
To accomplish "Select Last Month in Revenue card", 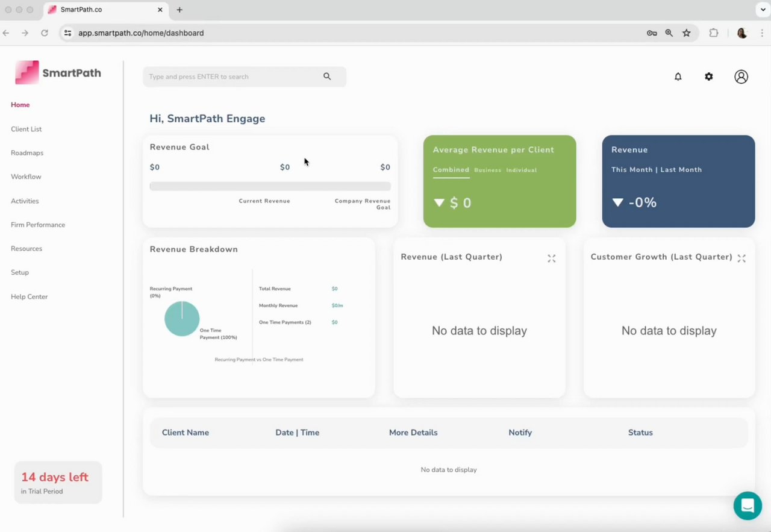I will pos(681,170).
